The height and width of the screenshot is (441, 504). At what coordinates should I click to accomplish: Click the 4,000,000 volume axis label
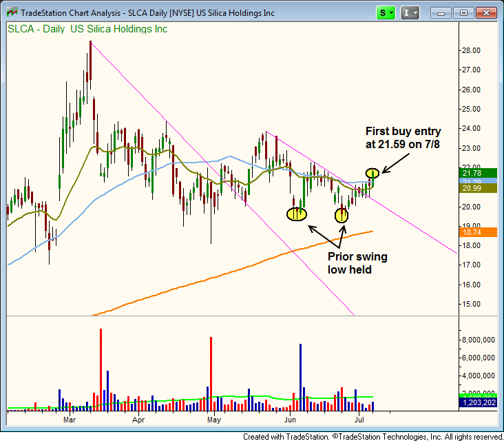pos(479,376)
